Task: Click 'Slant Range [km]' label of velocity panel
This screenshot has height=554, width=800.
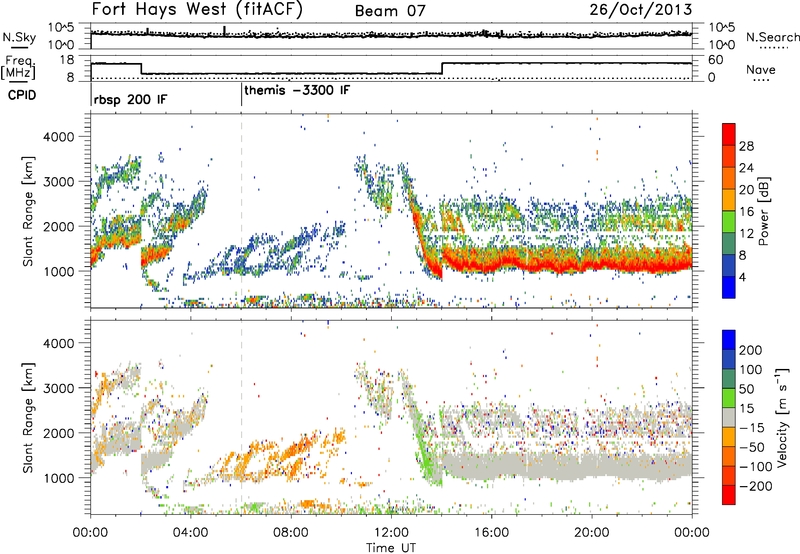Action: tap(28, 418)
